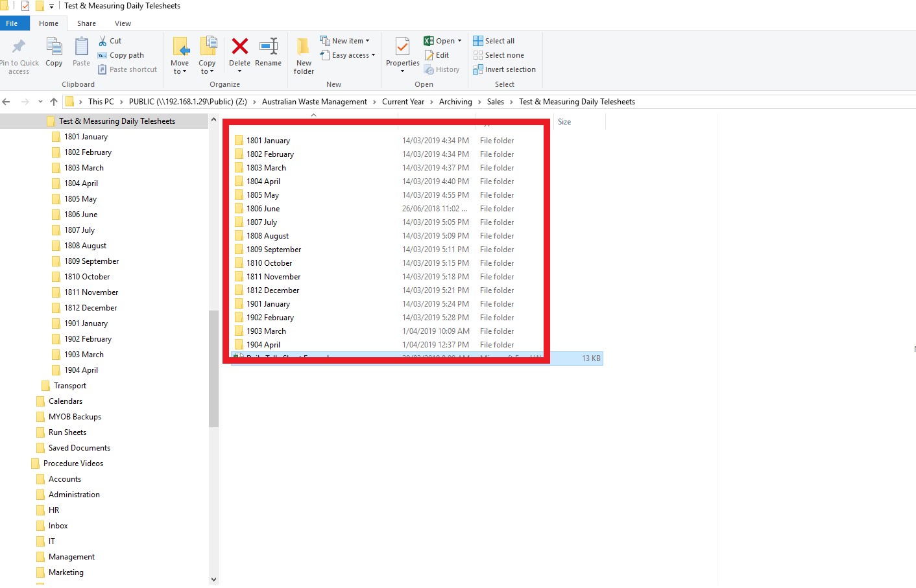Click the Cut scissors icon
Screen dimensions: 916x588
tap(102, 41)
